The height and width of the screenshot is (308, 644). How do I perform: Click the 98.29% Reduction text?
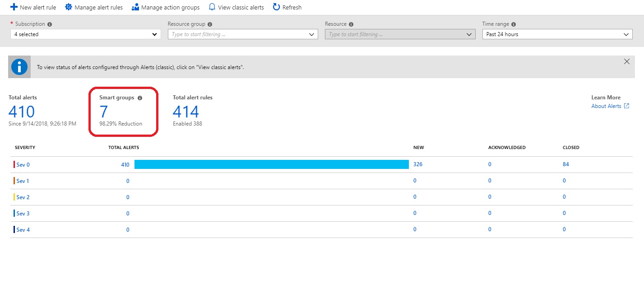pyautogui.click(x=120, y=124)
